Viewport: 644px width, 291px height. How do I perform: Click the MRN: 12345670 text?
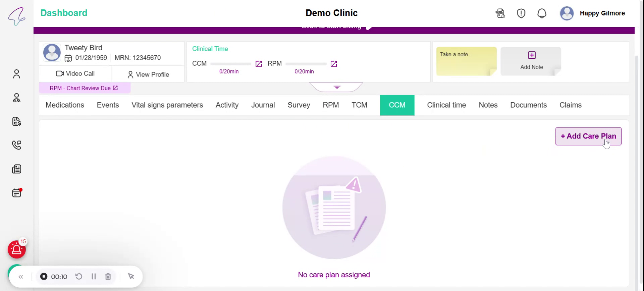[x=138, y=58]
